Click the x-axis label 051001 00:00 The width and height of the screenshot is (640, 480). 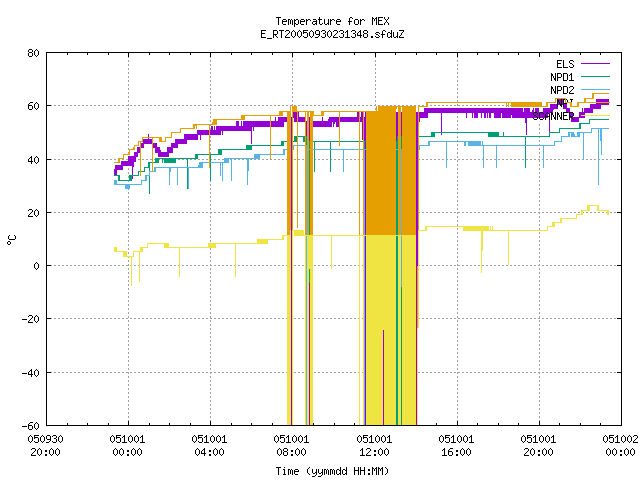coord(127,446)
